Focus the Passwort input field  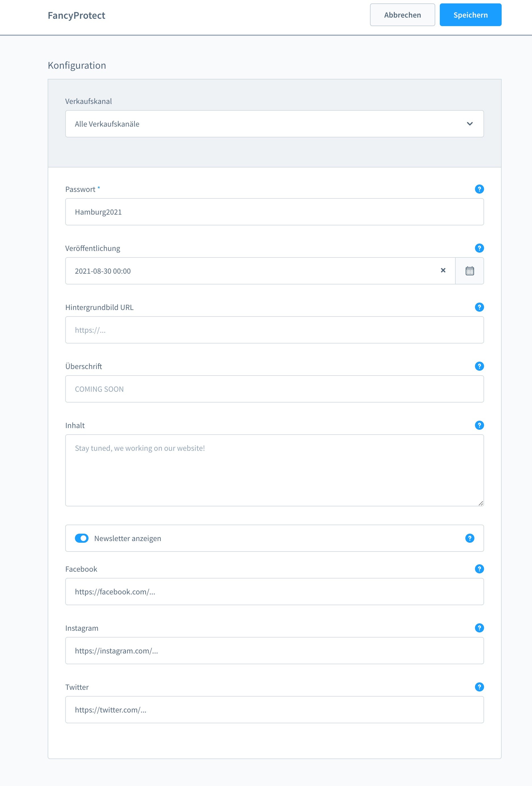pyautogui.click(x=274, y=212)
